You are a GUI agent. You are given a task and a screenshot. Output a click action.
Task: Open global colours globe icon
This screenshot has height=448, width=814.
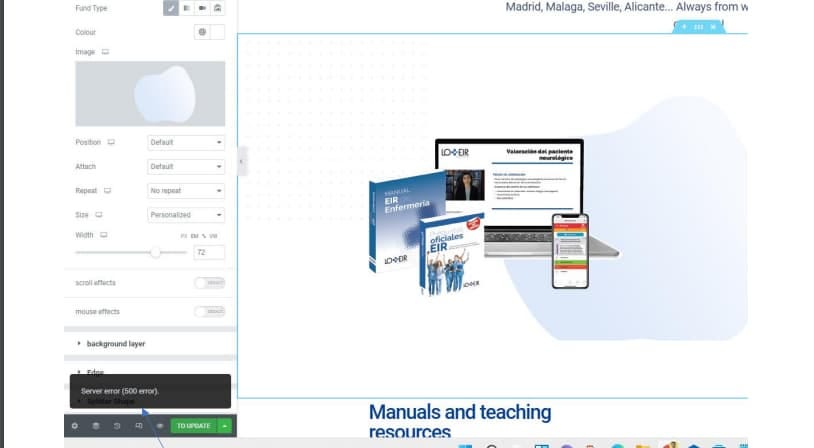202,32
